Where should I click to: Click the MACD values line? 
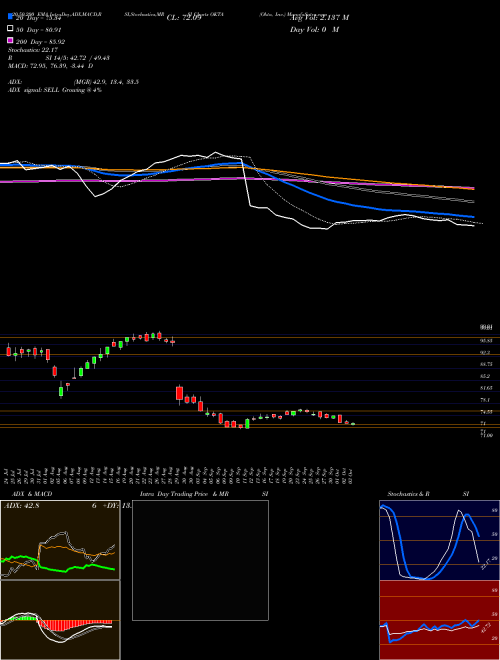[x=51, y=66]
